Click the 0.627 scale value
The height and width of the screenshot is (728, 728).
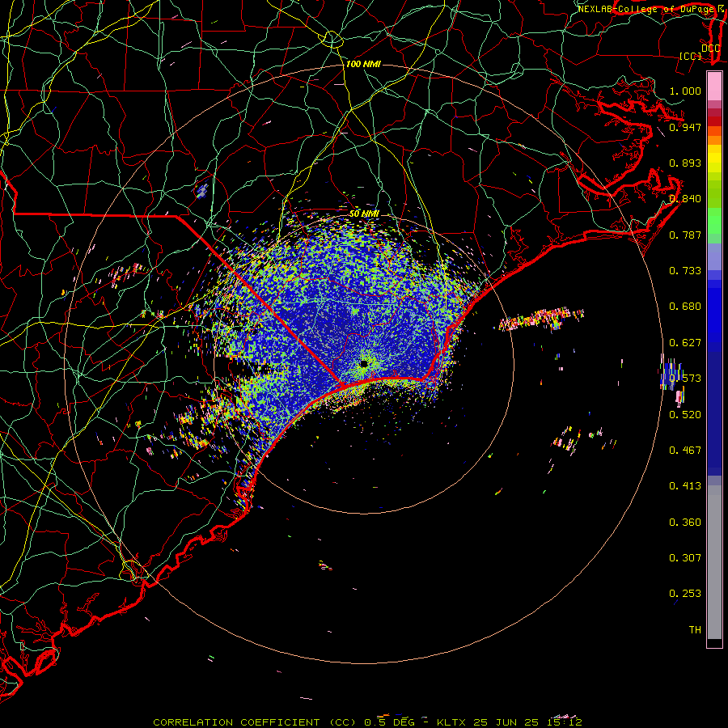click(685, 343)
